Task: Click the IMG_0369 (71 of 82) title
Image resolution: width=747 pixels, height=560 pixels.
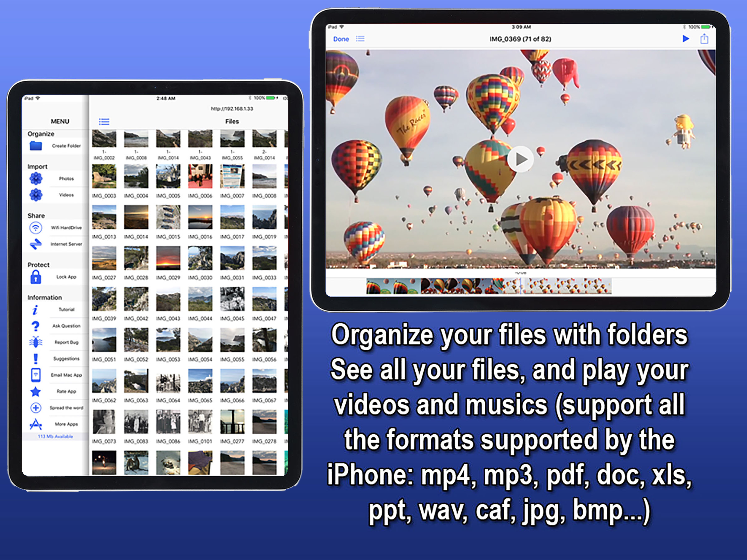Action: [520, 39]
